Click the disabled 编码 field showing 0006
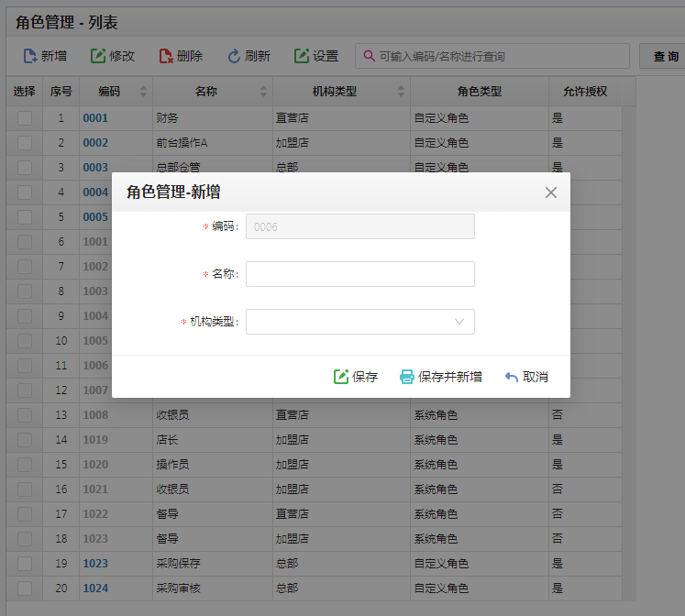This screenshot has height=616, width=685. pyautogui.click(x=360, y=226)
